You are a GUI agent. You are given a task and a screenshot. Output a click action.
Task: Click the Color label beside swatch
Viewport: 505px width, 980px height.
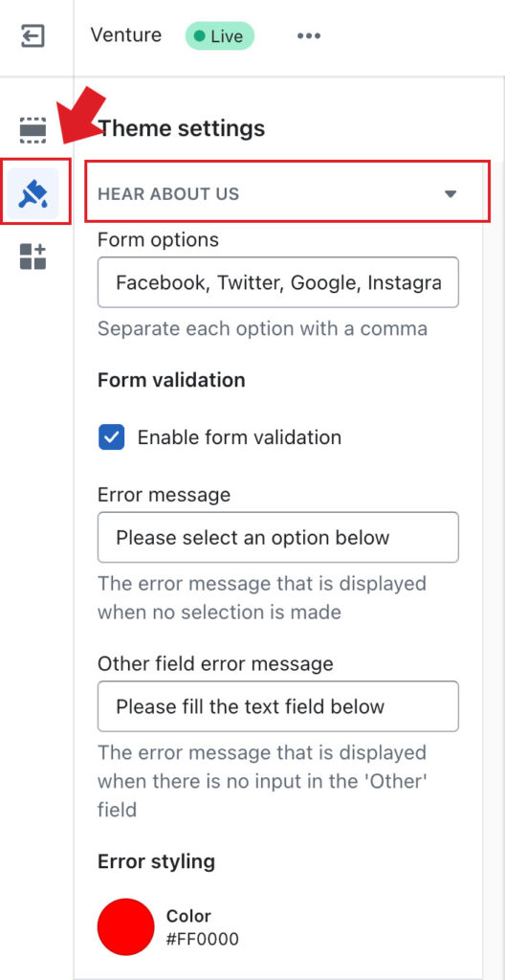[x=188, y=916]
